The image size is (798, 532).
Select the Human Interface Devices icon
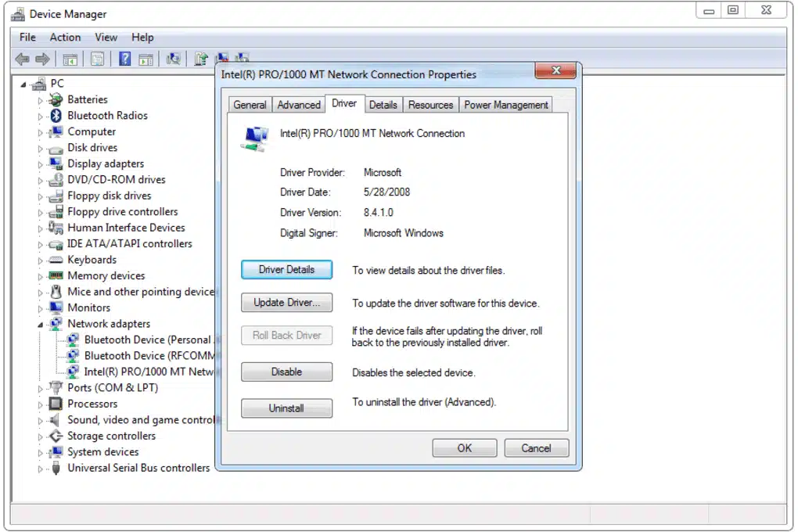[56, 228]
